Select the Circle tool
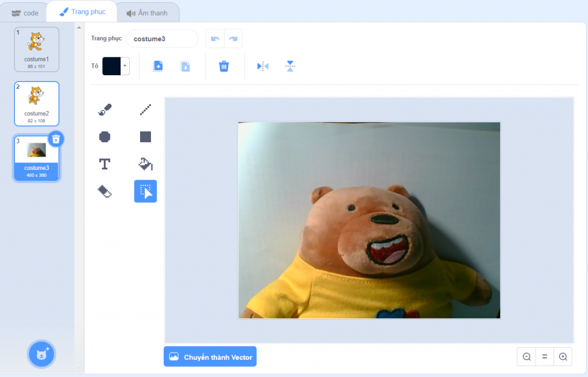This screenshot has height=377, width=588. tap(105, 137)
